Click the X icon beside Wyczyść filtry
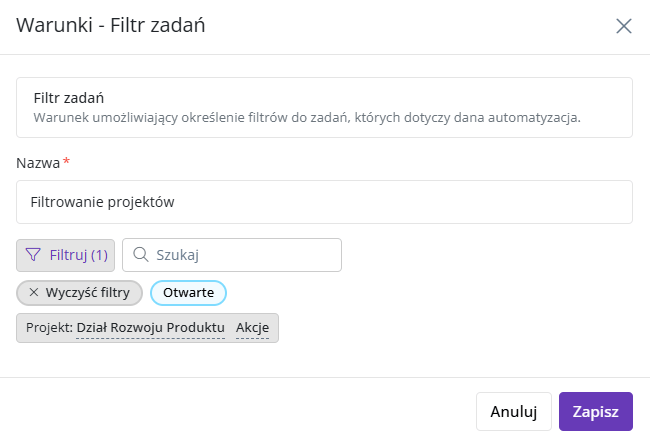Image resolution: width=650 pixels, height=438 pixels. click(34, 293)
